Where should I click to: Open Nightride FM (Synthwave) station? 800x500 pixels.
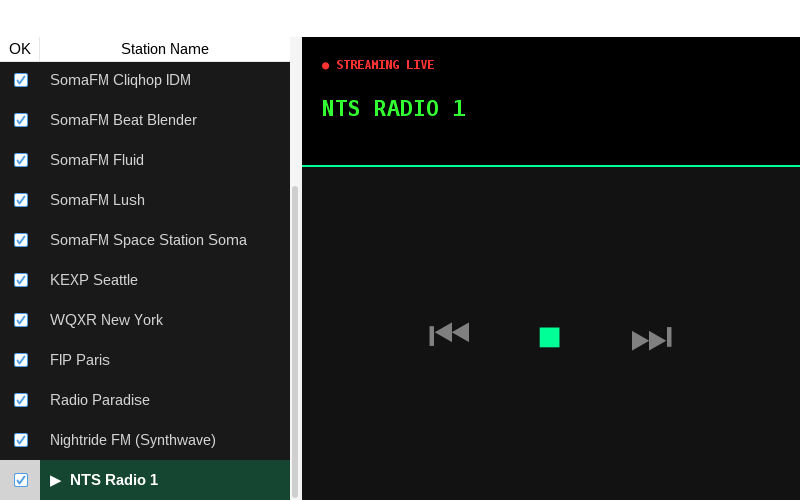point(133,440)
